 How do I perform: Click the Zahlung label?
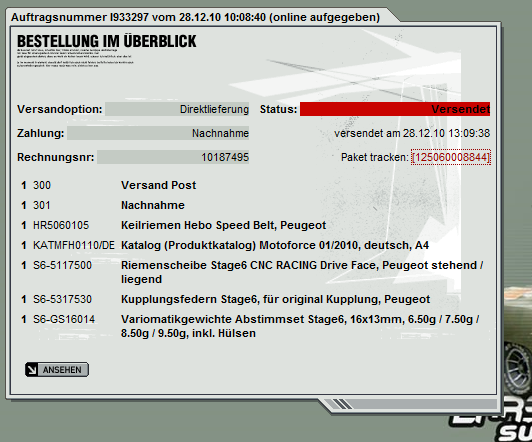pyautogui.click(x=41, y=133)
